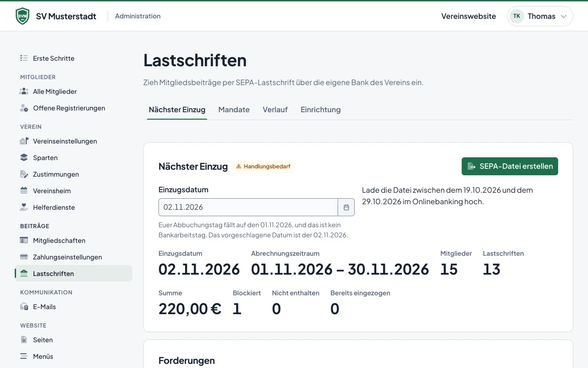Click the Nicht enthalten label
The width and height of the screenshot is (588, 368).
pos(296,293)
